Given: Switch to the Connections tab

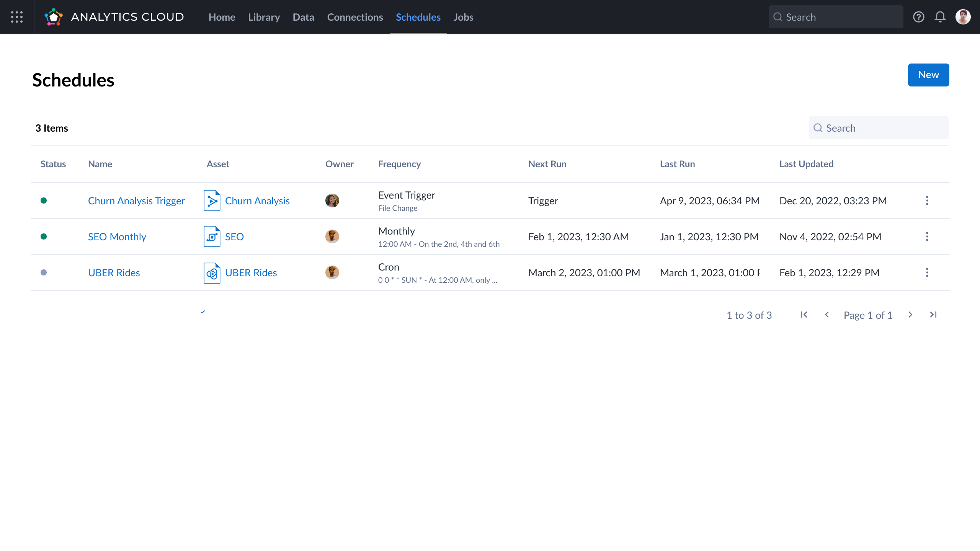Looking at the screenshot, I should 355,17.
